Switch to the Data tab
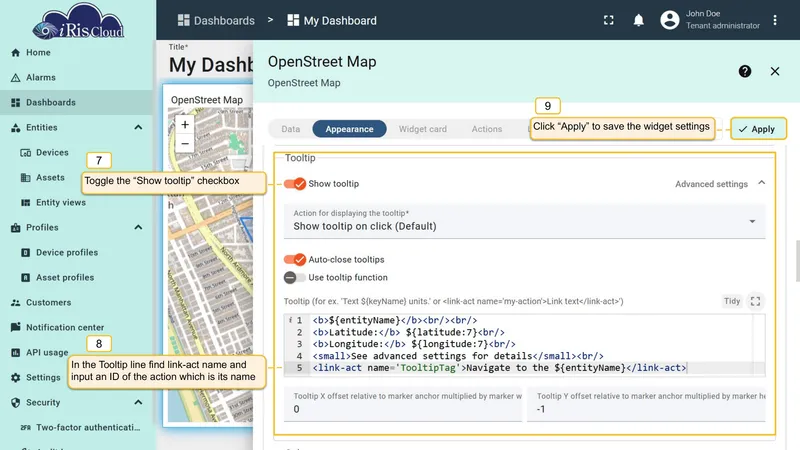The width and height of the screenshot is (800, 450). (291, 129)
